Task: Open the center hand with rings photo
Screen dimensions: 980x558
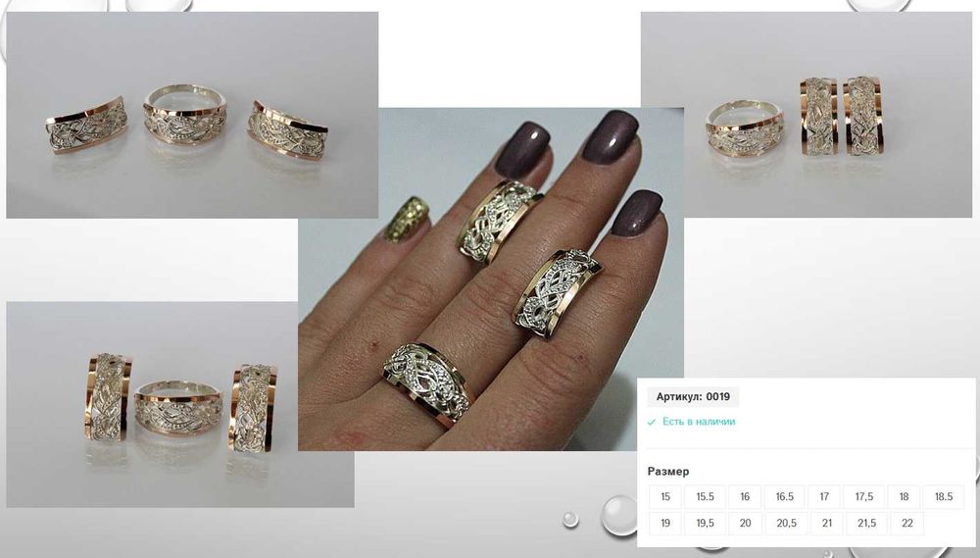Action: click(491, 279)
